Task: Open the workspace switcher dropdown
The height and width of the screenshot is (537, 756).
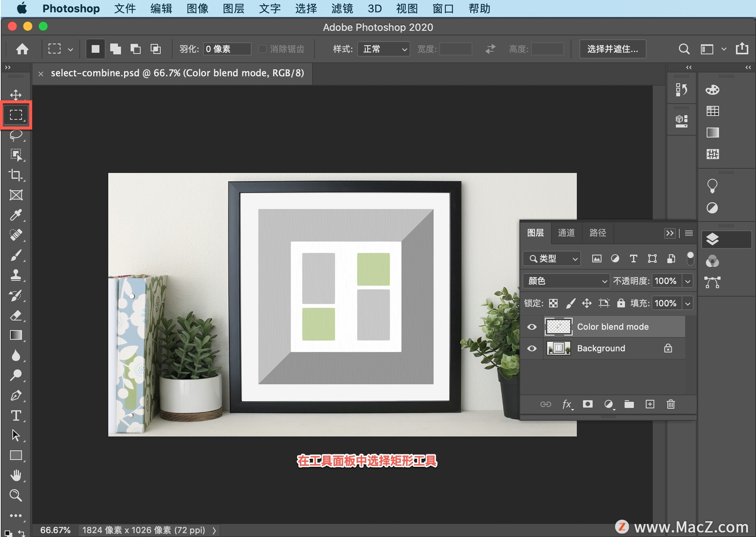Action: [724, 49]
